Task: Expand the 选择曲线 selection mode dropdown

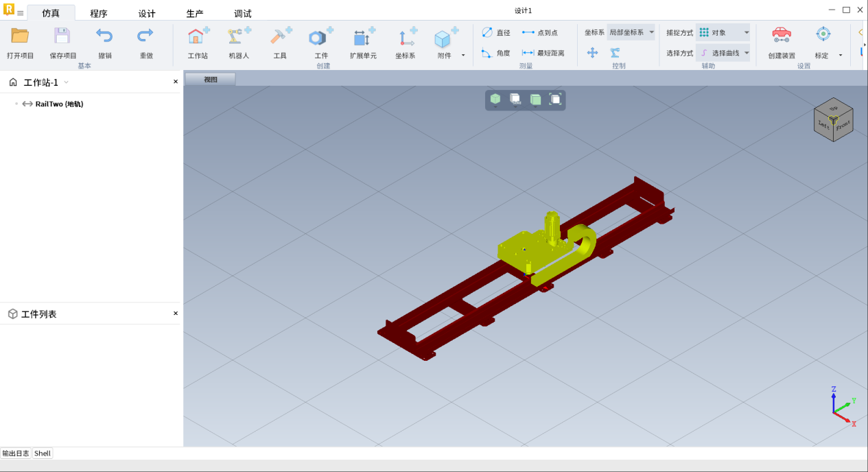Action: coord(724,53)
